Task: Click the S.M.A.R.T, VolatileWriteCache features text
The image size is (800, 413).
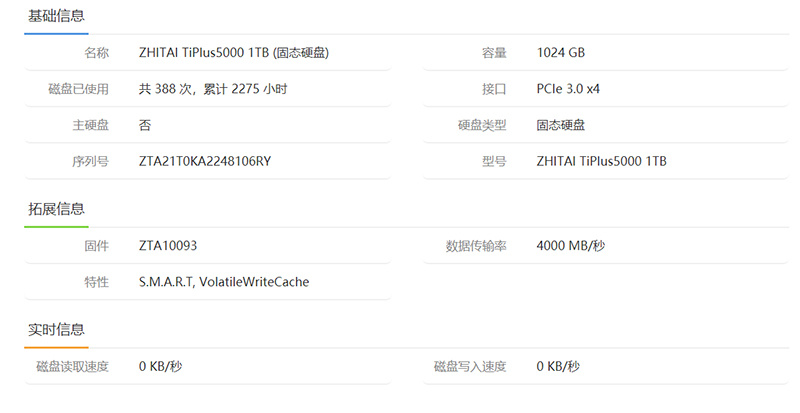Action: [x=224, y=282]
